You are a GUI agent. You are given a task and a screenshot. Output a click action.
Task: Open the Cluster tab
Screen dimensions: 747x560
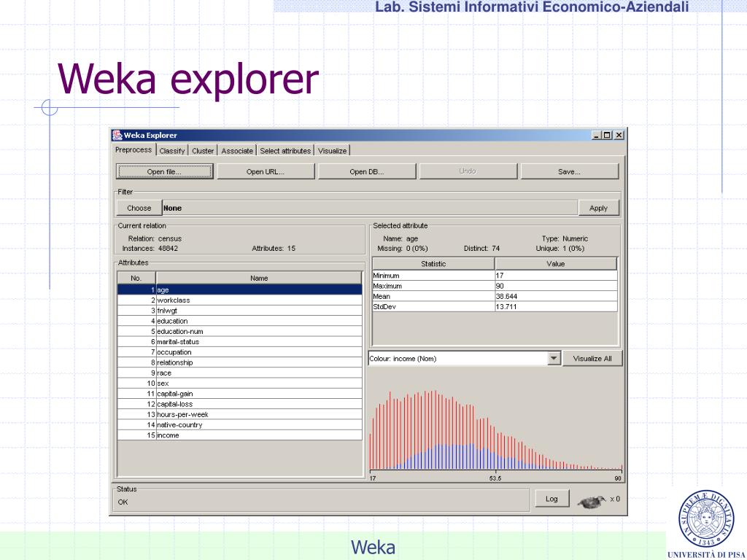(203, 150)
